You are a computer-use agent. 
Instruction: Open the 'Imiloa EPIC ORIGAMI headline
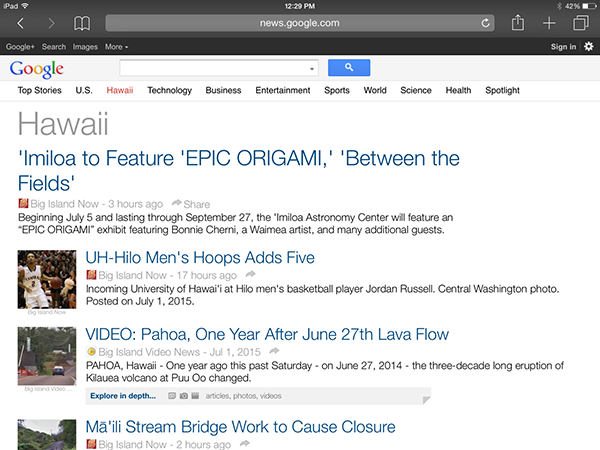click(x=239, y=171)
